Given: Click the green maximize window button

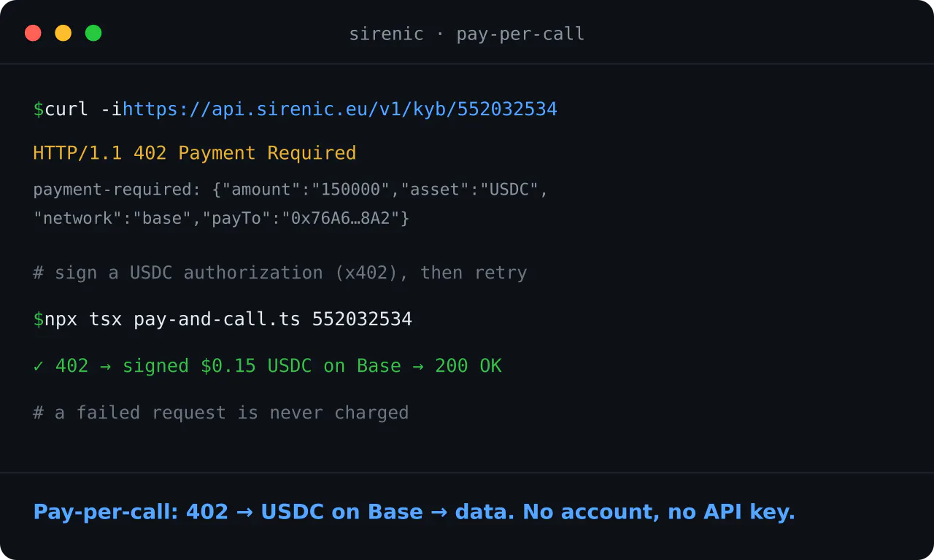Looking at the screenshot, I should [x=93, y=33].
